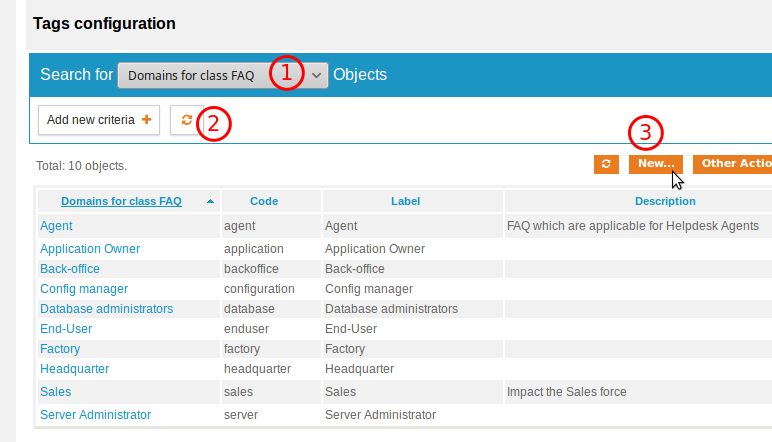The height and width of the screenshot is (442, 772).
Task: Click the orange list refresh button left of New
Action: coord(606,164)
